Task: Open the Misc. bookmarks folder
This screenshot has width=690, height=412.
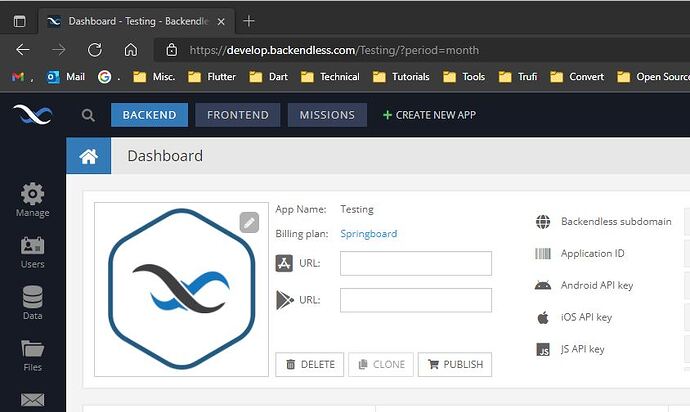Action: 154,77
